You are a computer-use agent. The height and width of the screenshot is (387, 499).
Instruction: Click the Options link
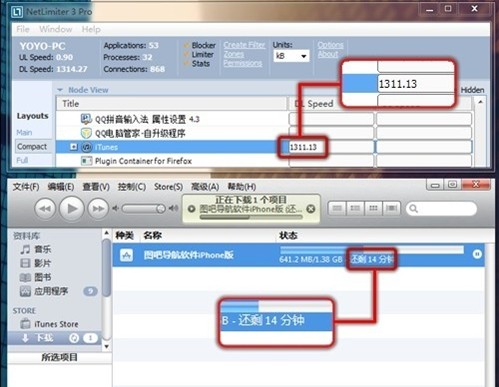click(x=330, y=45)
